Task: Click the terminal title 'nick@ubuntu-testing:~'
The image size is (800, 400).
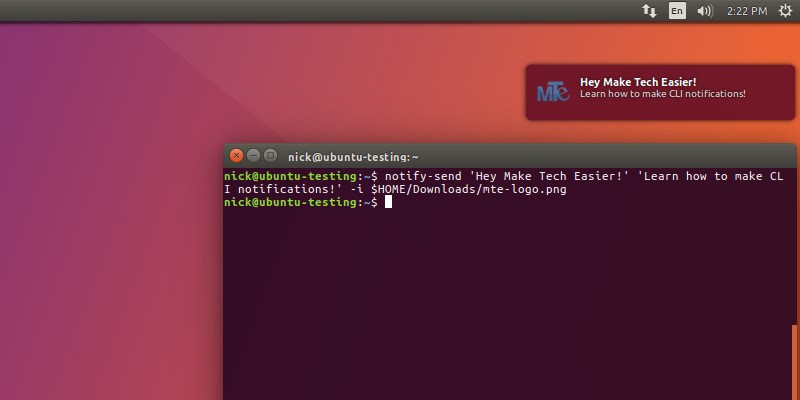Action: [353, 157]
